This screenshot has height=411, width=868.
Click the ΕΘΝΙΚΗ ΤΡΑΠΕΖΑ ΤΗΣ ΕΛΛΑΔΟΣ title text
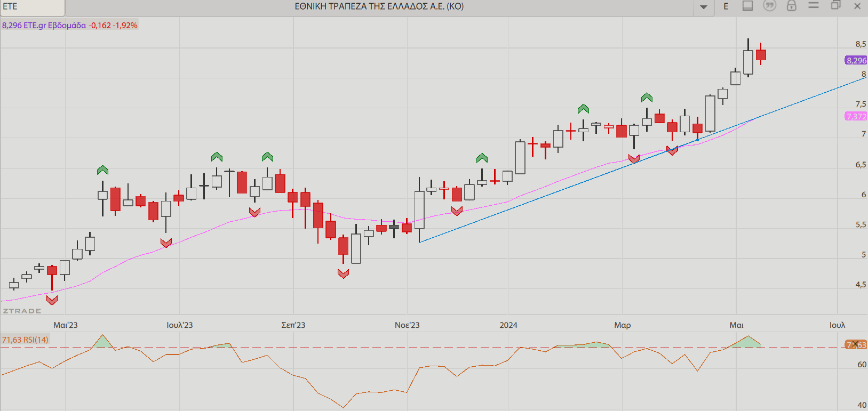[x=379, y=6]
